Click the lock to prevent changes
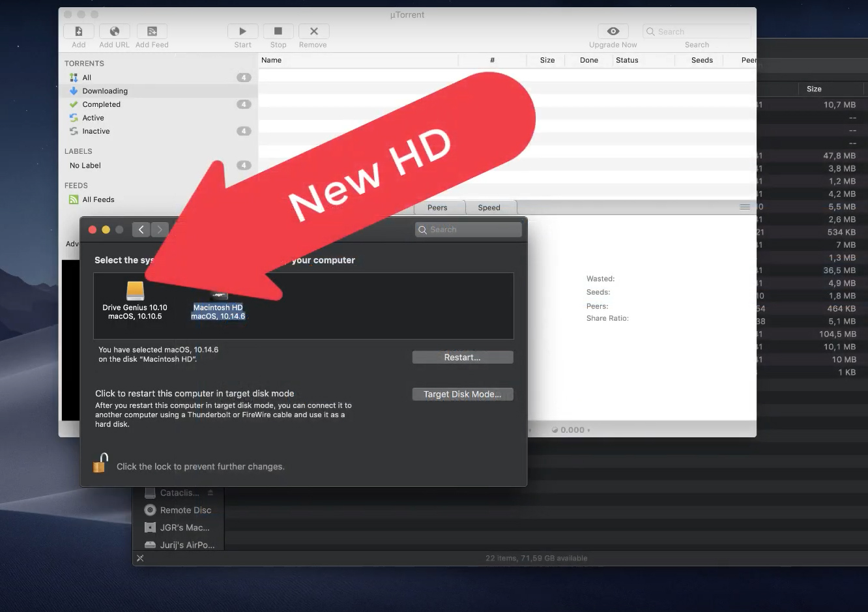The width and height of the screenshot is (868, 612). 100,463
